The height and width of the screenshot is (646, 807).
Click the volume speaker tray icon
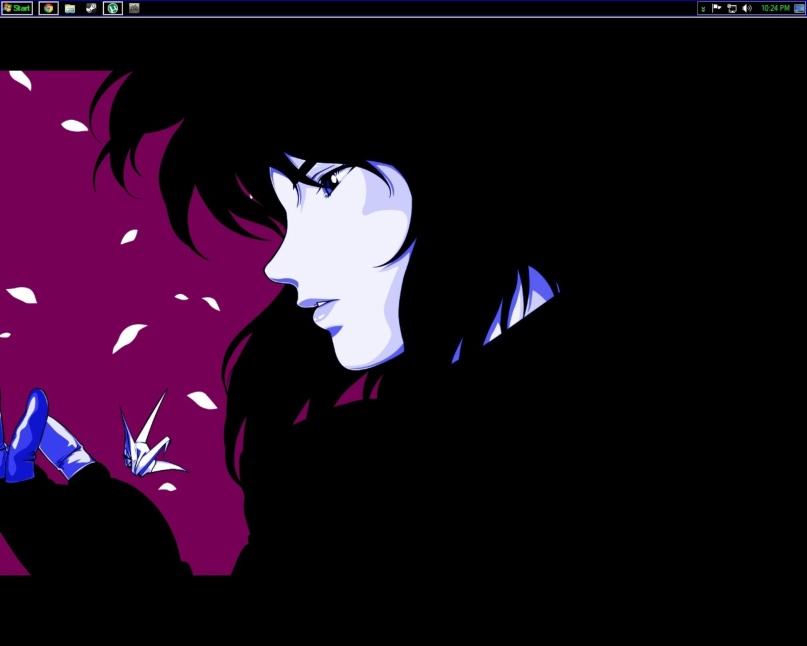pyautogui.click(x=747, y=8)
